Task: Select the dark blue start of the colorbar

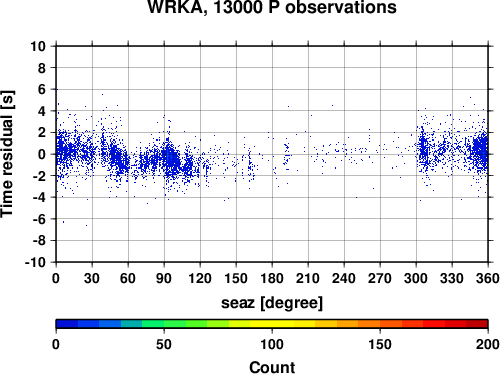Action: click(x=67, y=324)
